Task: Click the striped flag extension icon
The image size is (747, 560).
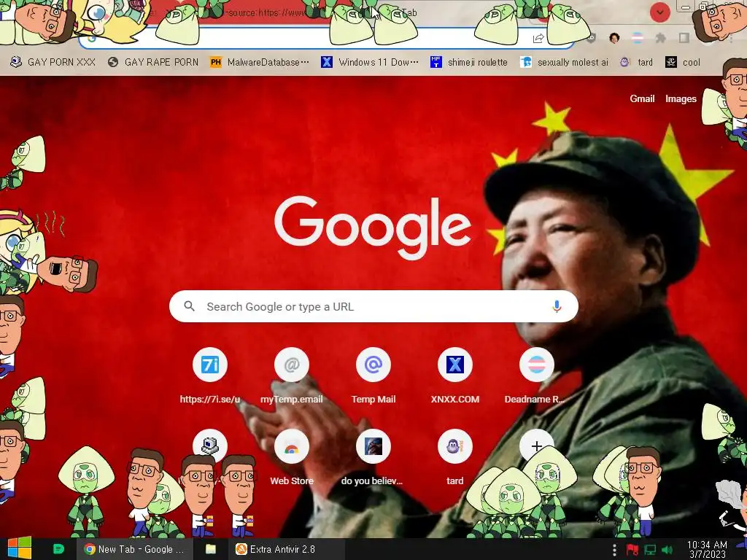Action: [638, 38]
